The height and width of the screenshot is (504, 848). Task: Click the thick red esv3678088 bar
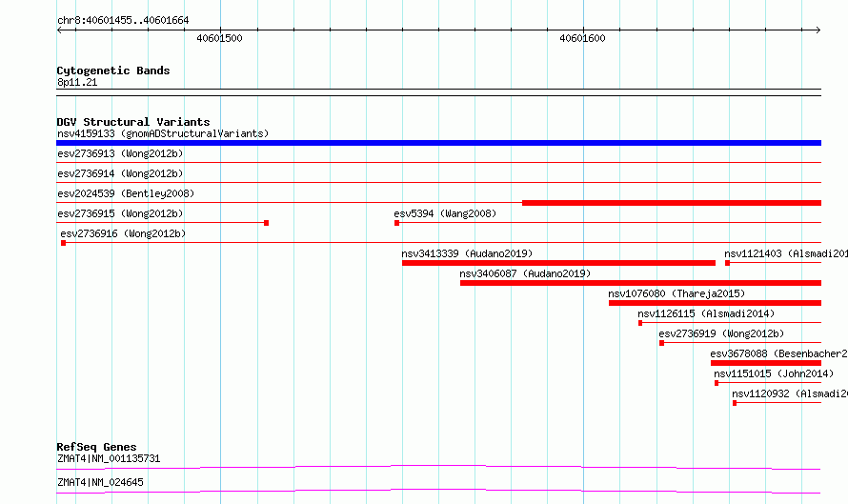(x=766, y=363)
